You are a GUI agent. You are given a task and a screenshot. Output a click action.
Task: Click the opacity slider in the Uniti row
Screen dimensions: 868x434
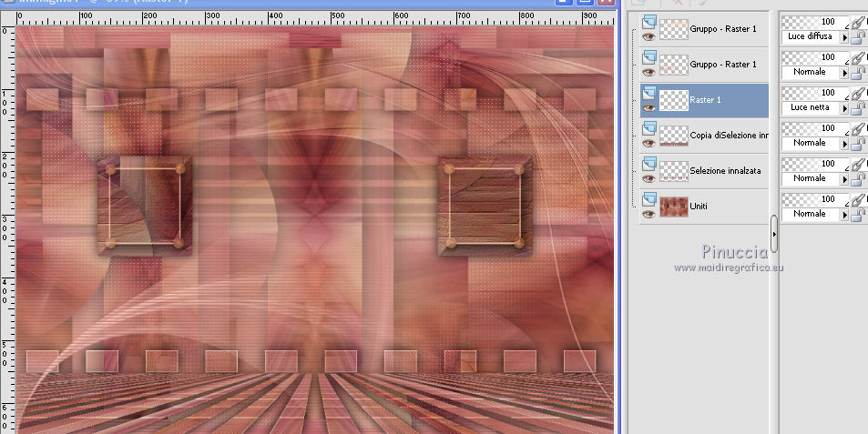(x=815, y=199)
